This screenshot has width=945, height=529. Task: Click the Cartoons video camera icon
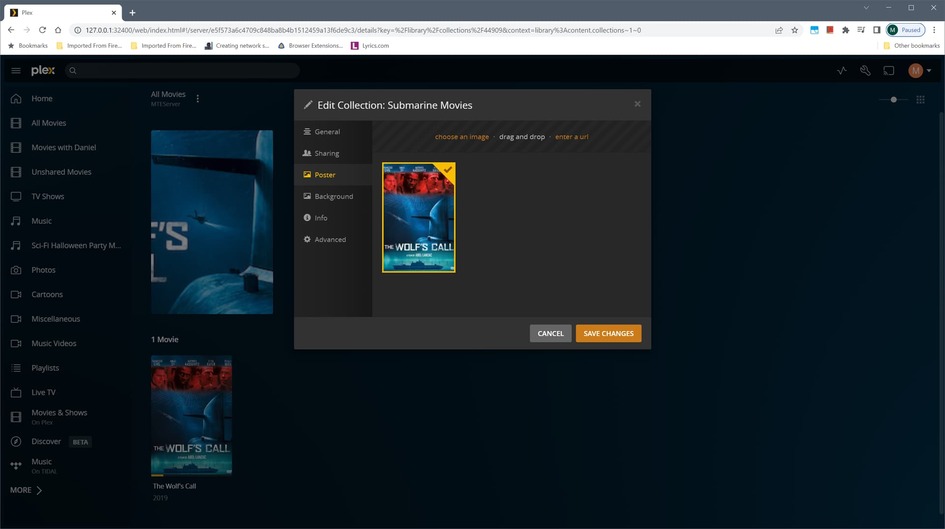16,295
